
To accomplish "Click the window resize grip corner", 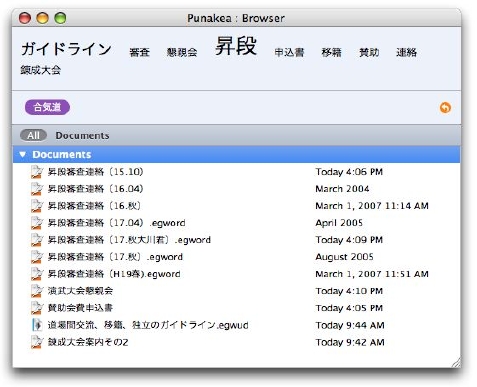I will point(456,362).
